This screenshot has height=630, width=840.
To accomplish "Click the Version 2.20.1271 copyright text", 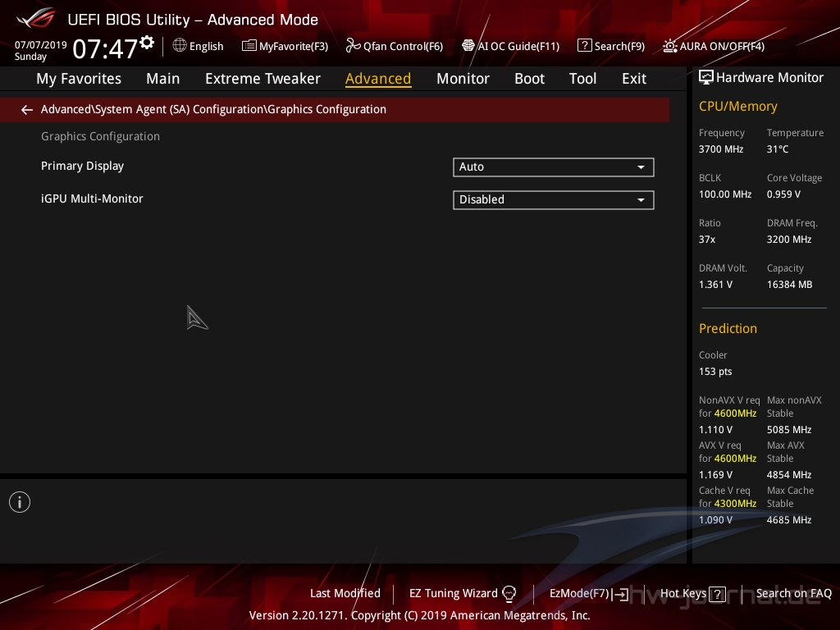I will pyautogui.click(x=419, y=615).
